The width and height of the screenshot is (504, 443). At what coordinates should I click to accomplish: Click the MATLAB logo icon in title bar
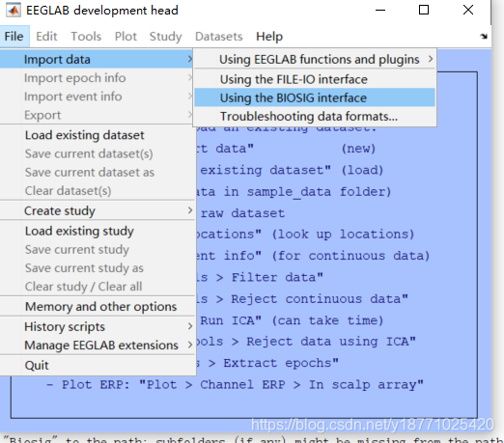(14, 10)
